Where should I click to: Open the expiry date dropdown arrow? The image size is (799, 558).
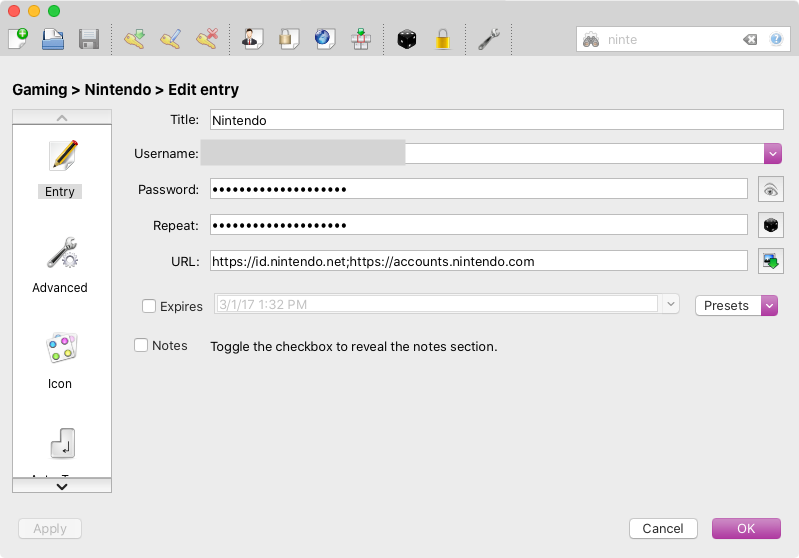[x=671, y=304]
